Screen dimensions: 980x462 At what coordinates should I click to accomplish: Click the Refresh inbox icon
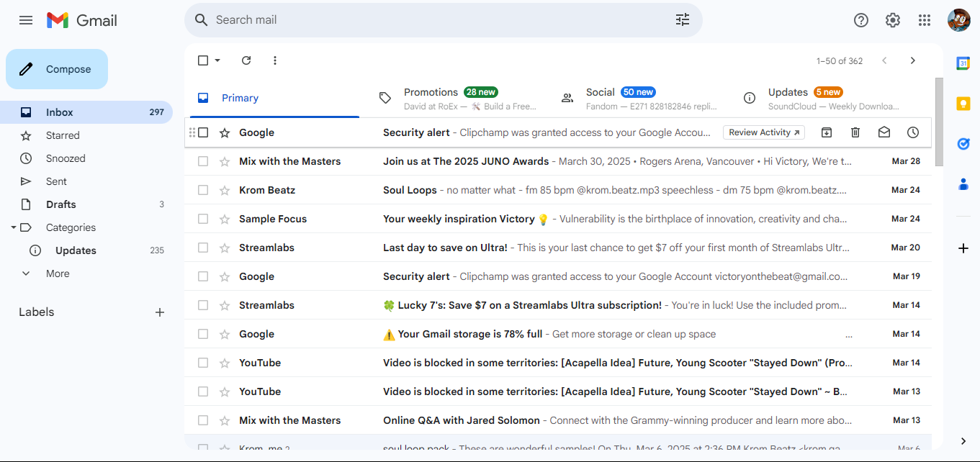coord(246,60)
